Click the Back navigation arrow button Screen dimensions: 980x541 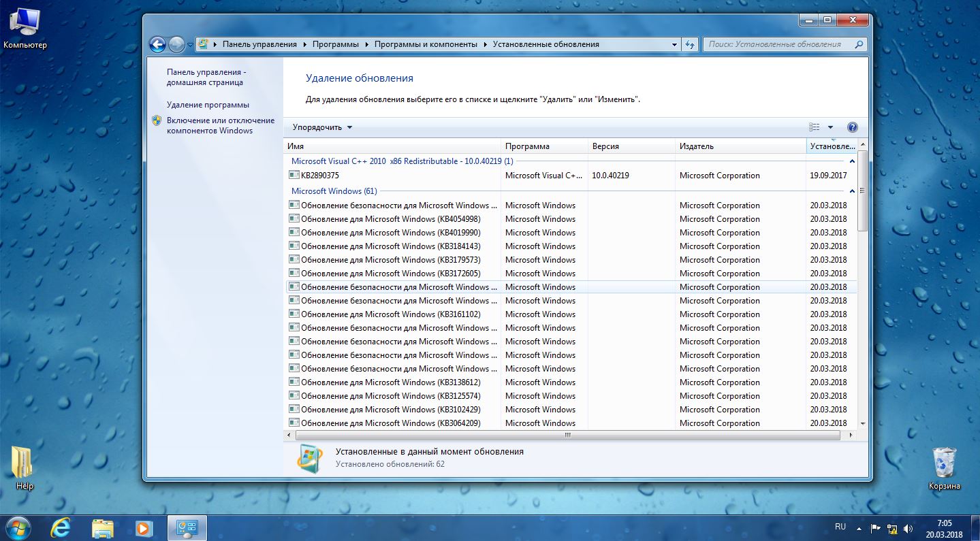[157, 45]
